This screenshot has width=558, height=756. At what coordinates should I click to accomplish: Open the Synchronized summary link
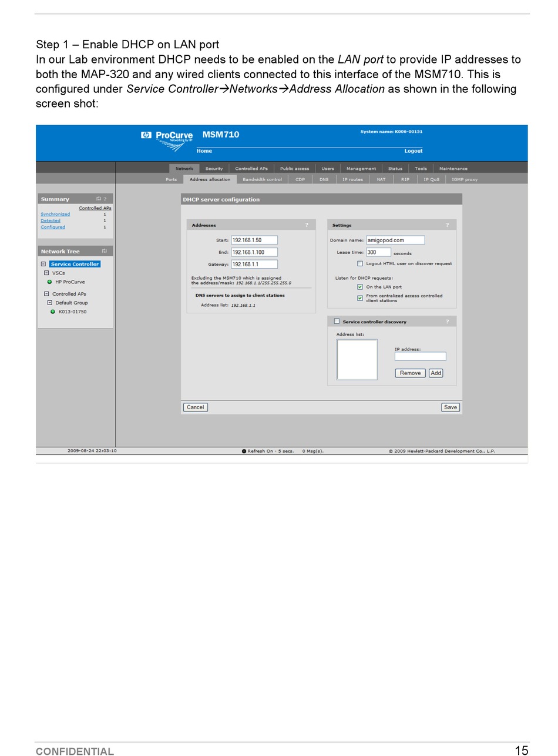click(55, 214)
